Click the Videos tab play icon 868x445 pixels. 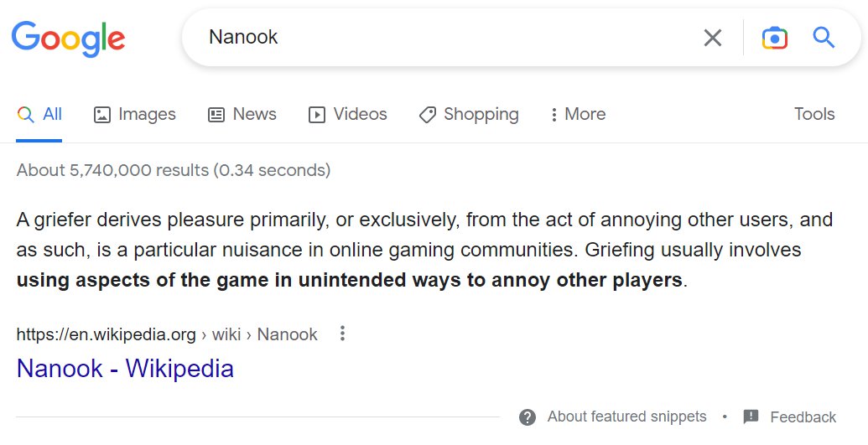(x=317, y=115)
